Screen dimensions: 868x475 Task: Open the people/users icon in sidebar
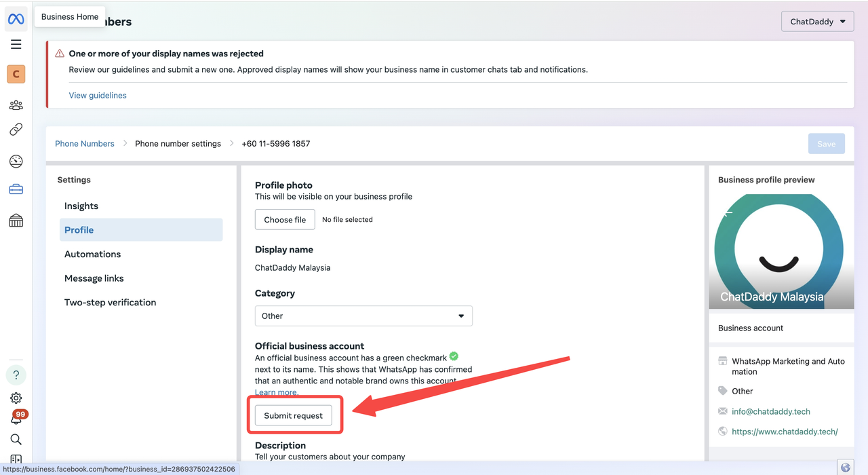coord(16,105)
